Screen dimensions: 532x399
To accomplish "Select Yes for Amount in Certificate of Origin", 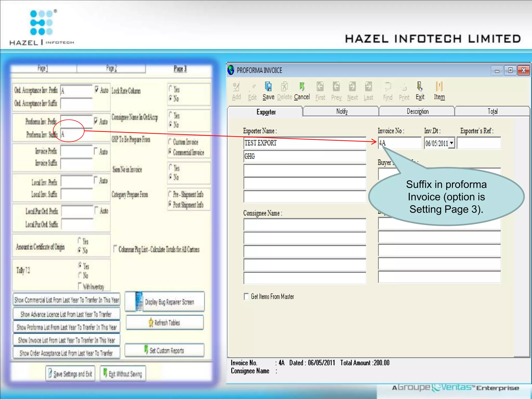I will [x=80, y=241].
